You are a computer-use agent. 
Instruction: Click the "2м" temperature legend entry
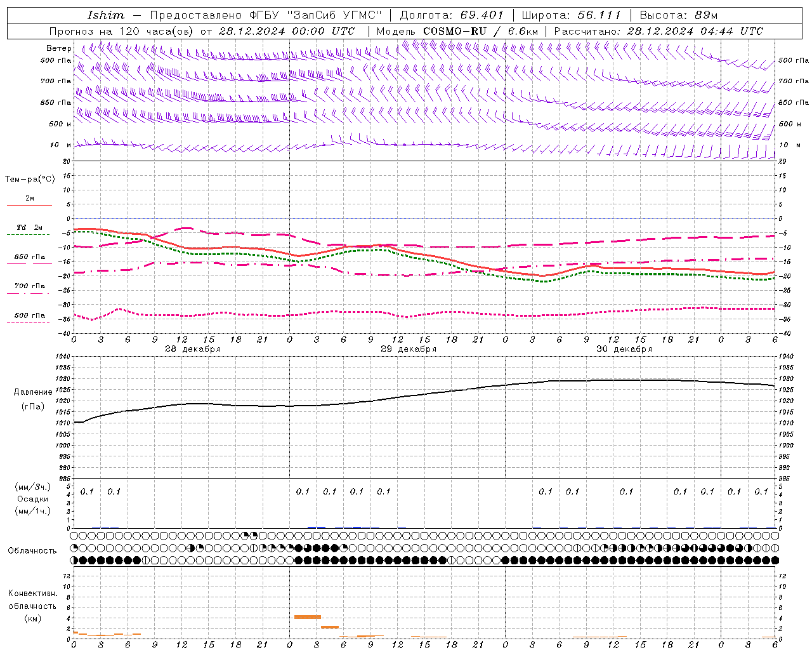[x=30, y=198]
